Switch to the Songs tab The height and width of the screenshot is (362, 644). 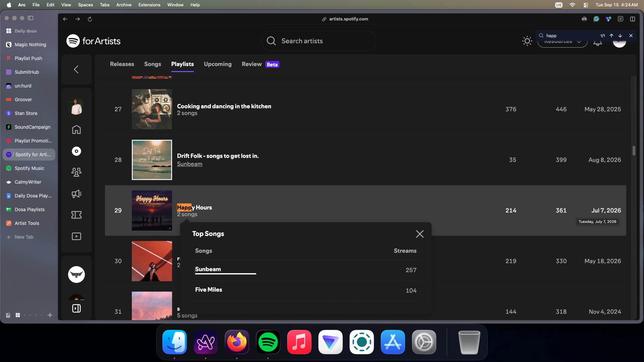click(x=153, y=64)
